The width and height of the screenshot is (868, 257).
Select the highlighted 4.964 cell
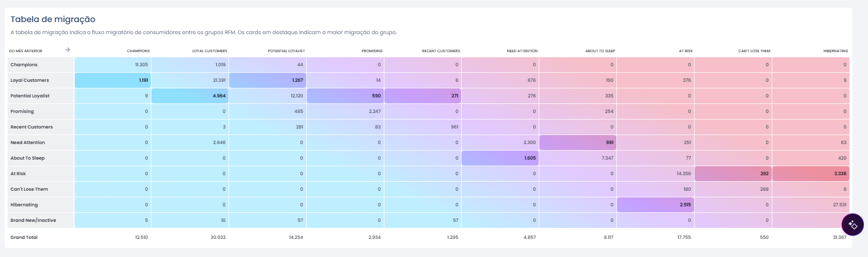(x=190, y=96)
